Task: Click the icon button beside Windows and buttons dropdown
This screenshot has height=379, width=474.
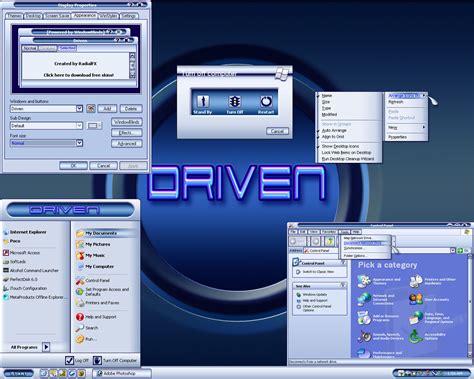Action: [x=91, y=108]
